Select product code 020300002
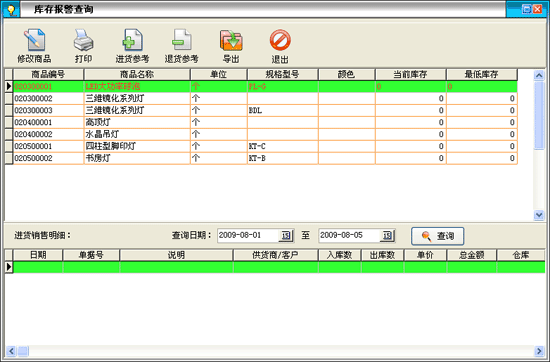The image size is (550, 362). 33,99
